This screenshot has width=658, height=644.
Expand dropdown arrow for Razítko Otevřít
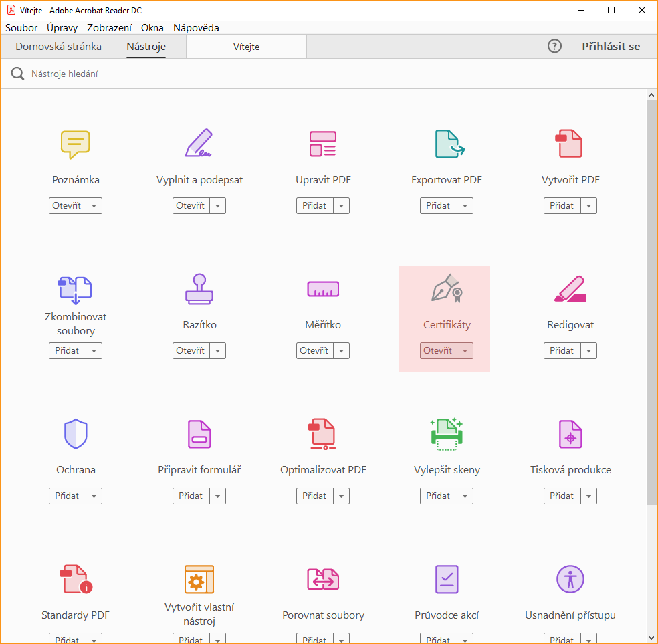tap(218, 350)
